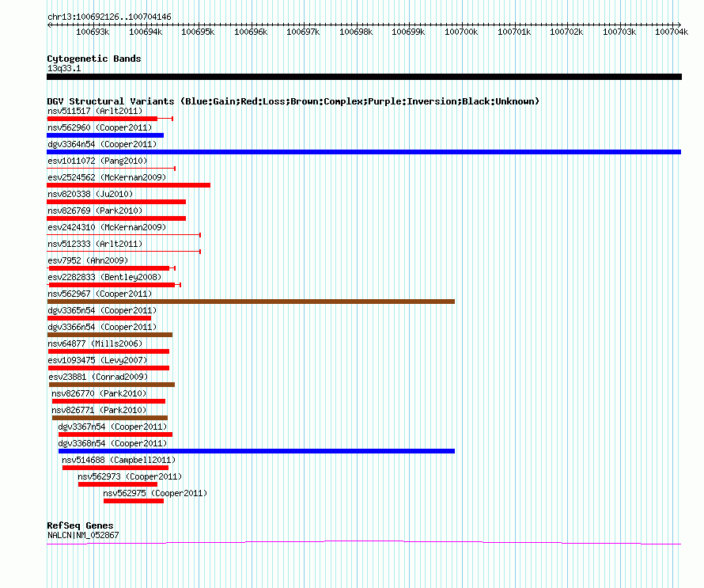Click the chr13:100692126..100704146 coordinate label
This screenshot has width=704, height=588.
point(109,17)
